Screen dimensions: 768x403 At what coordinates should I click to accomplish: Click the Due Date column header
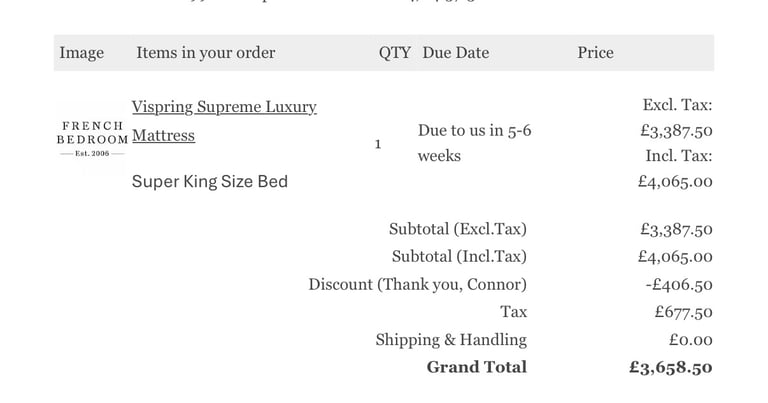pos(456,52)
